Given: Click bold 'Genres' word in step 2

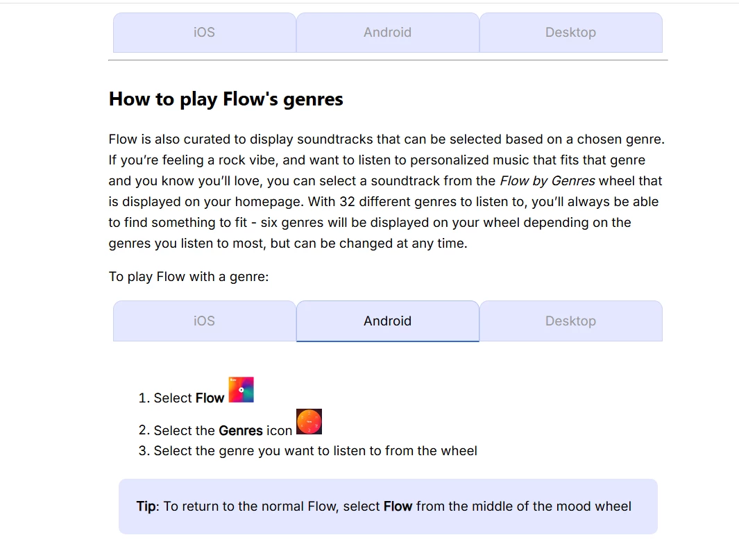Looking at the screenshot, I should point(240,431).
